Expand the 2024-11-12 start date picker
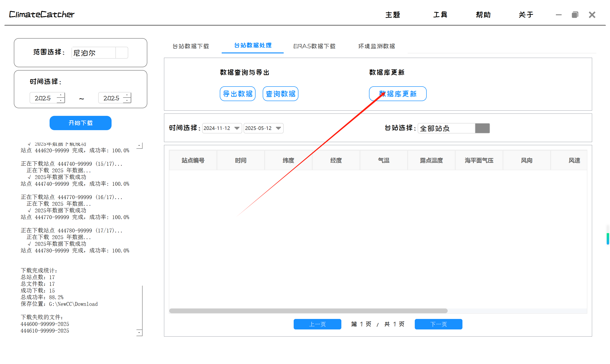Screen dimensions: 610x364 point(237,128)
